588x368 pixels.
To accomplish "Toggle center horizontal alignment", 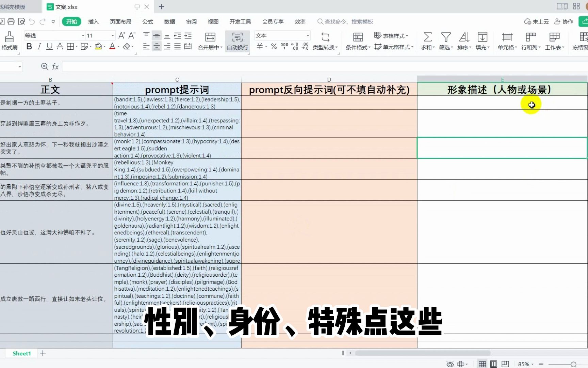I will point(157,46).
